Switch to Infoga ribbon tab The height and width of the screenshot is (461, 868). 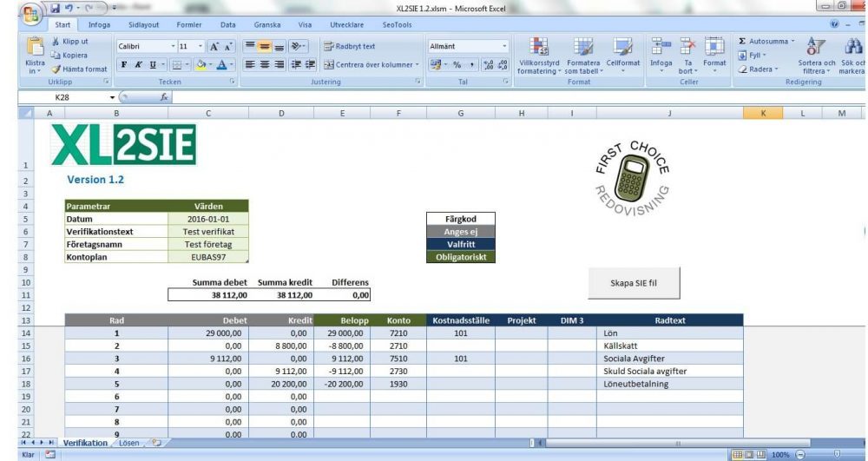pyautogui.click(x=99, y=25)
